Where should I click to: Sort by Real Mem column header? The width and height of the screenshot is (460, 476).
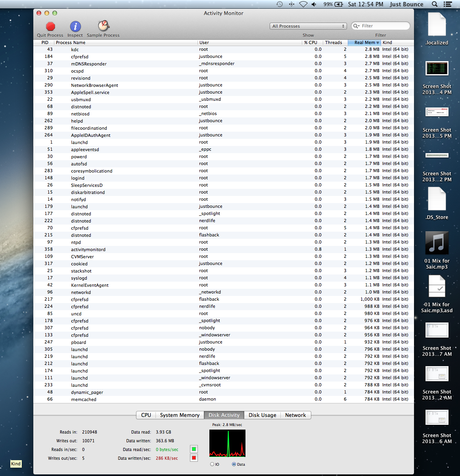coord(364,42)
